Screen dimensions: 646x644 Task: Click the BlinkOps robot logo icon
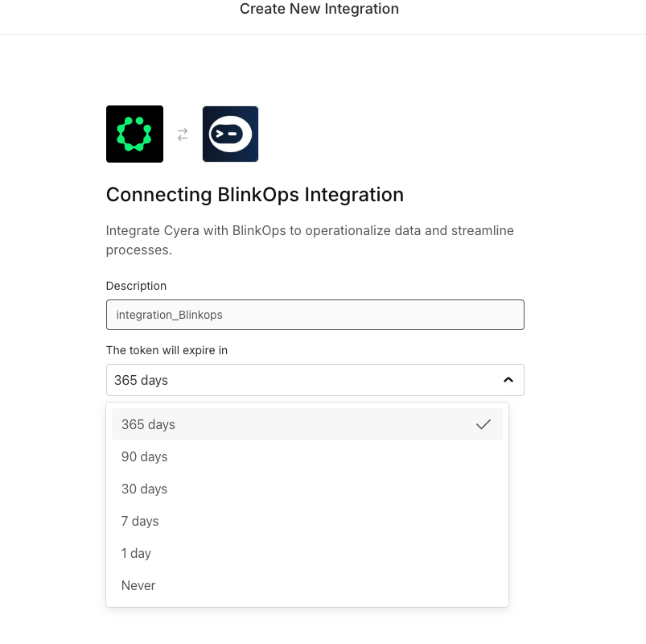tap(230, 134)
